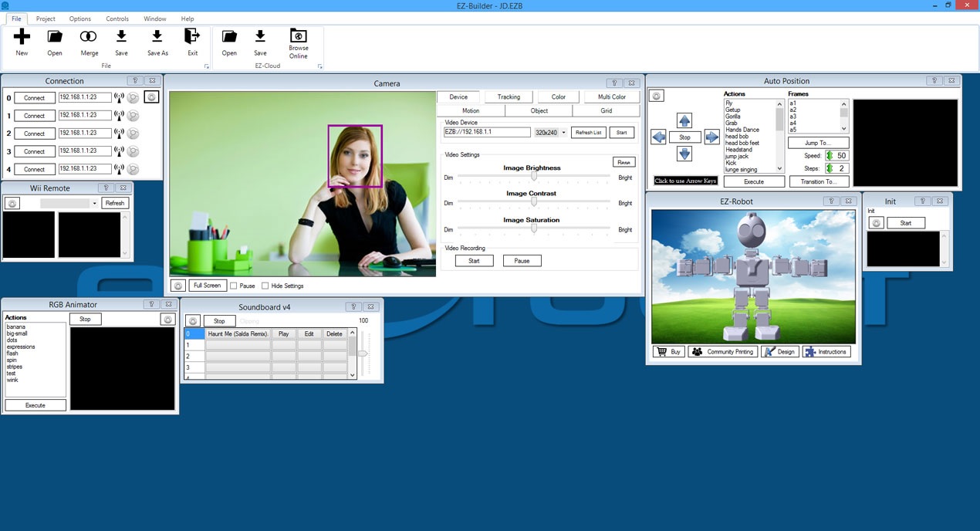Click the Transition To... button
980x531 pixels.
[x=818, y=182]
